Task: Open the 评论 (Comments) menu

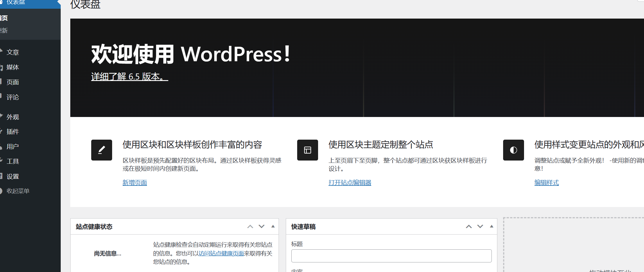Action: point(13,97)
